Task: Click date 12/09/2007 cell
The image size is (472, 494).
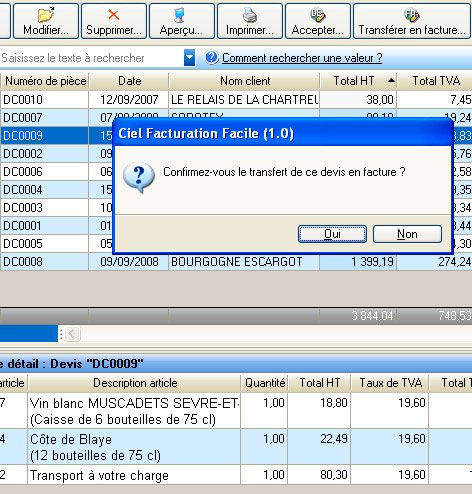Action: (x=129, y=99)
